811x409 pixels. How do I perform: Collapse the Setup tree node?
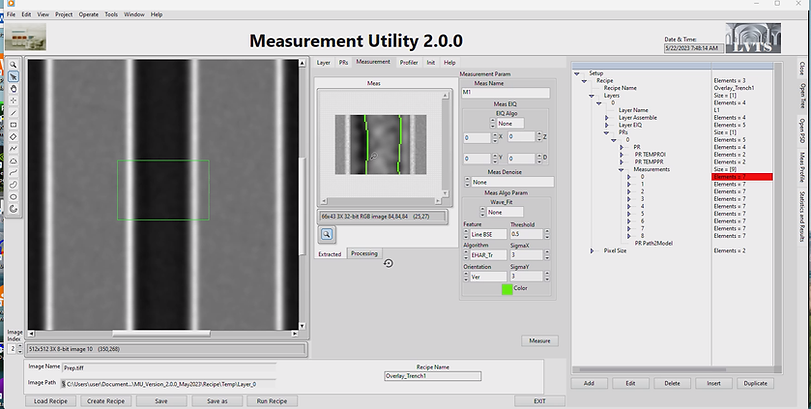(577, 73)
